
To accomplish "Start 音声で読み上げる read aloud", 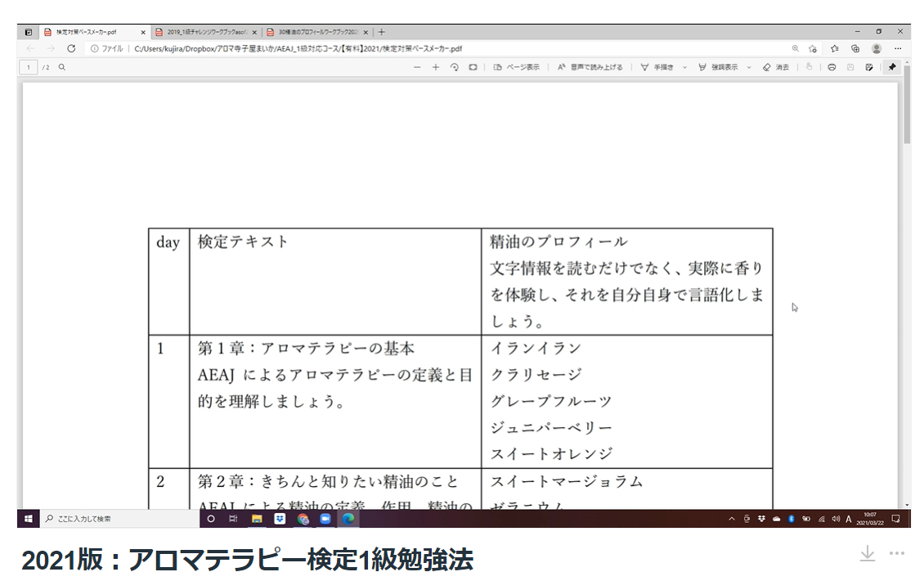I will (590, 67).
